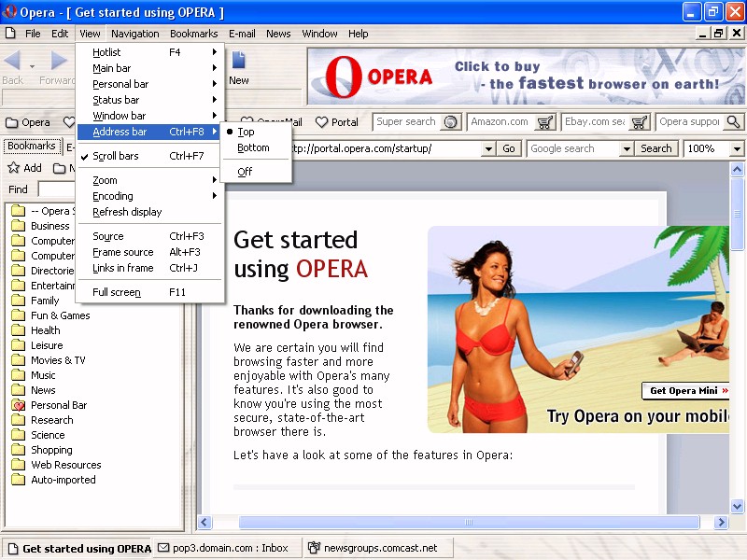Click in the Super search field
747x560 pixels.
[x=408, y=122]
